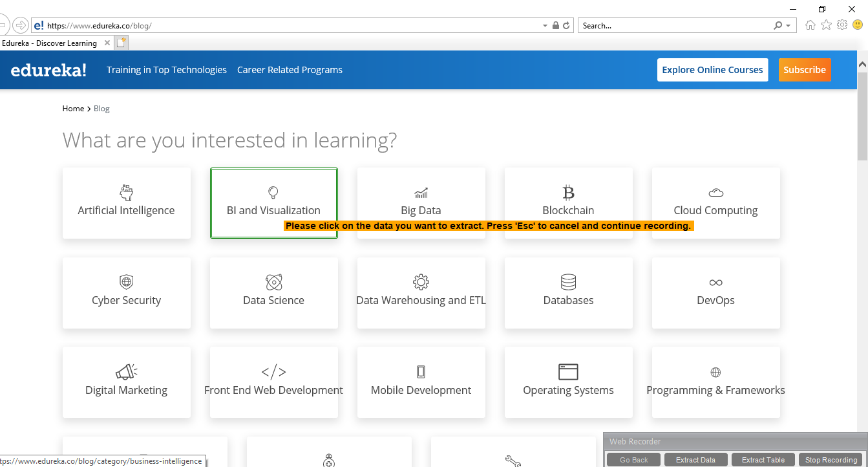Click the Cyber Security shield icon
The image size is (868, 467).
pos(126,282)
